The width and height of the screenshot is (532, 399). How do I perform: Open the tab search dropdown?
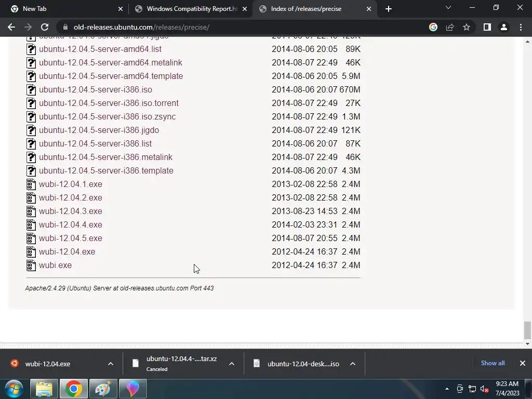pyautogui.click(x=448, y=7)
